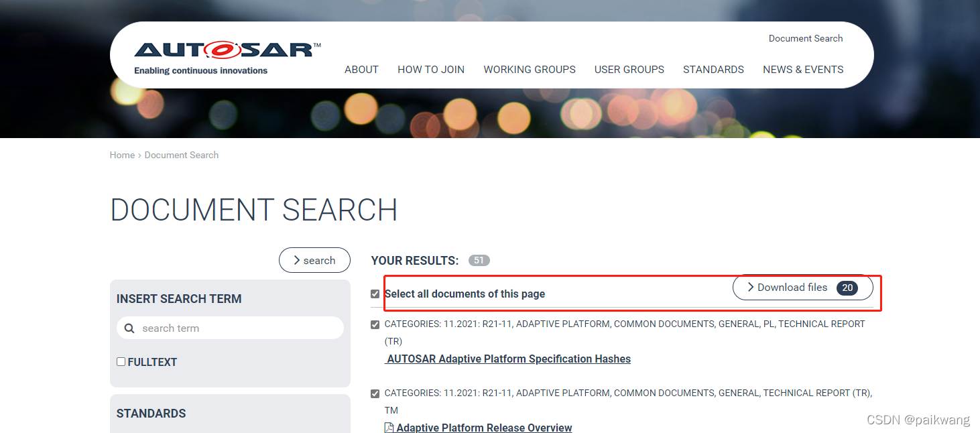Click the search button
The image size is (980, 433).
point(314,260)
